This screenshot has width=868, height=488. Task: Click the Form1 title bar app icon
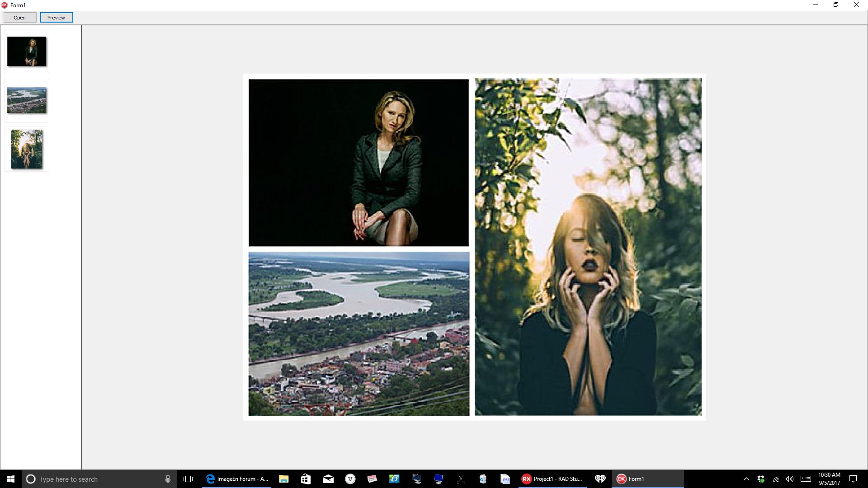pos(5,5)
